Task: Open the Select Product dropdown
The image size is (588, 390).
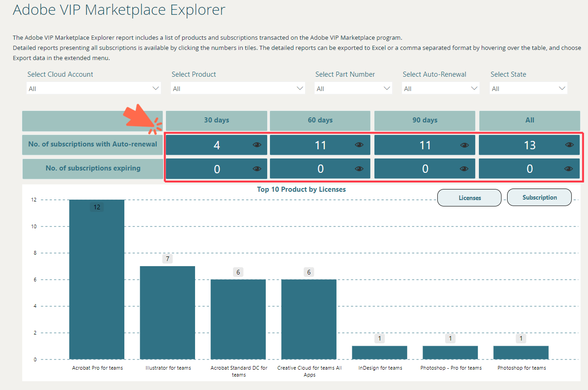Action: tap(238, 88)
